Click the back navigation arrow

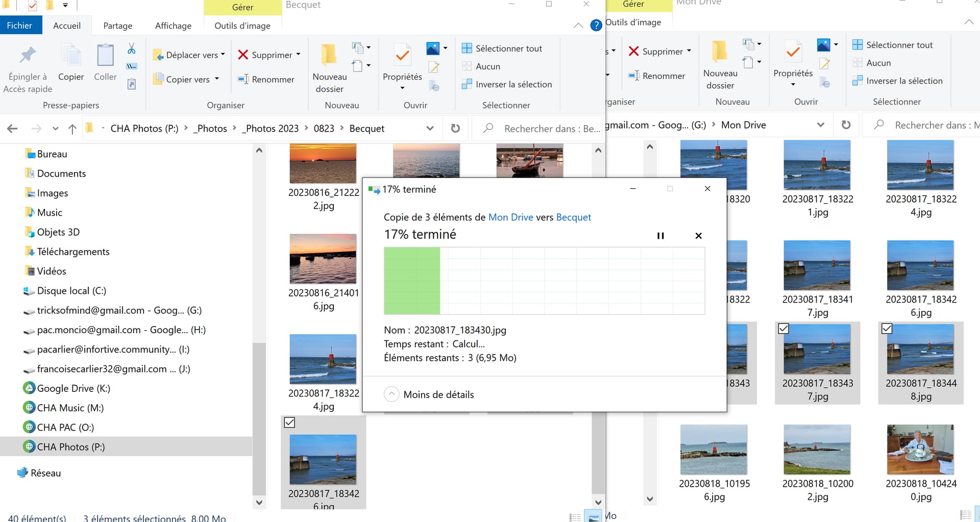tap(13, 129)
